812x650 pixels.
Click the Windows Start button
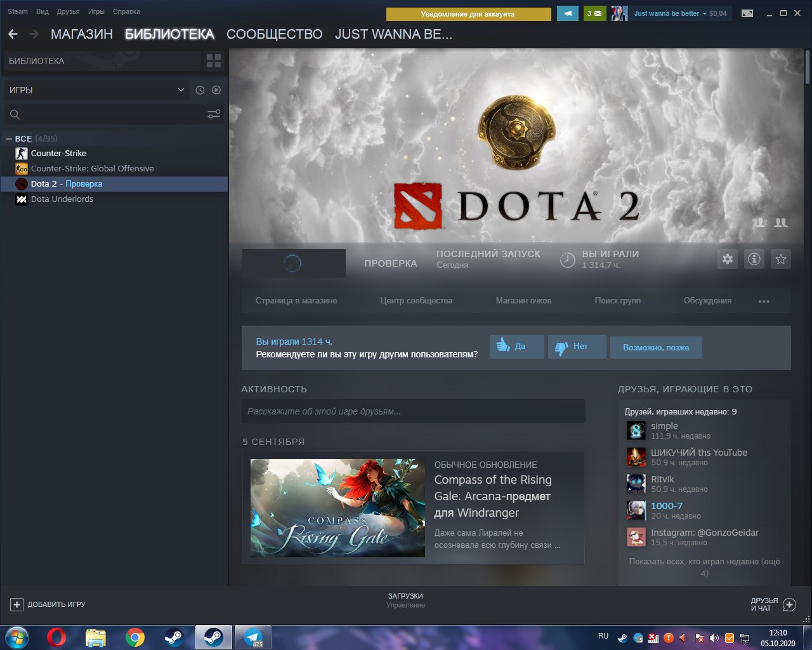(x=17, y=637)
